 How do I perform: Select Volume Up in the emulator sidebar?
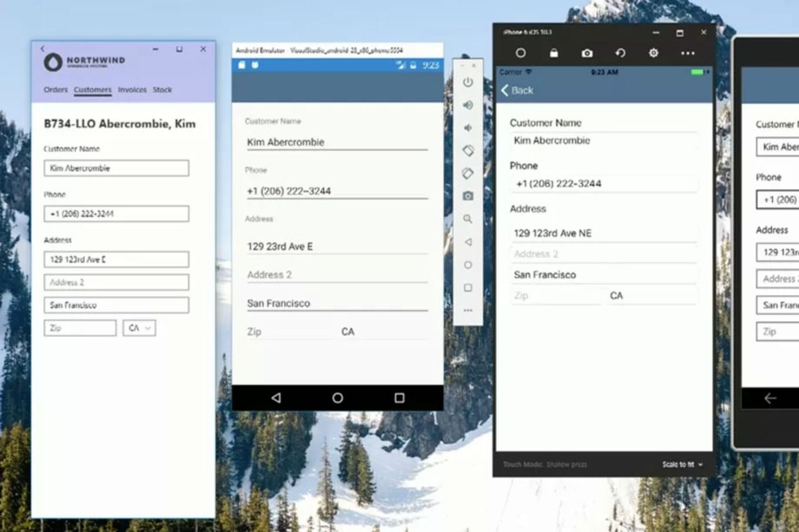468,105
